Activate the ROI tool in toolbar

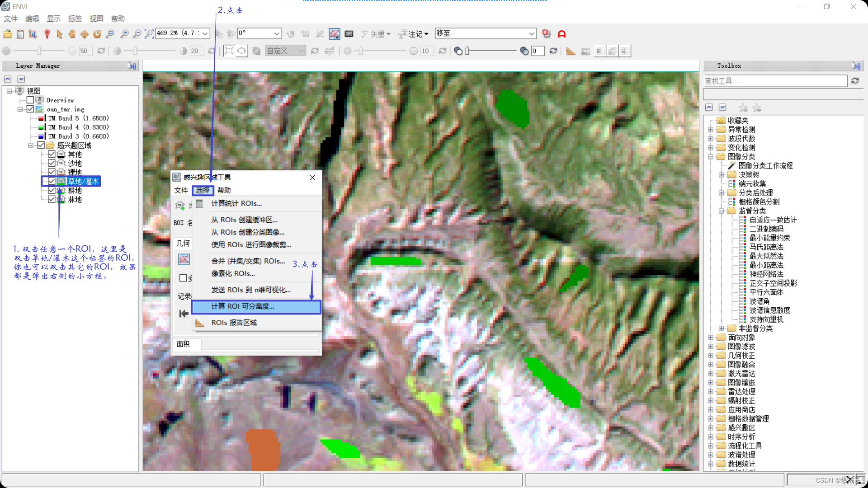[x=335, y=34]
